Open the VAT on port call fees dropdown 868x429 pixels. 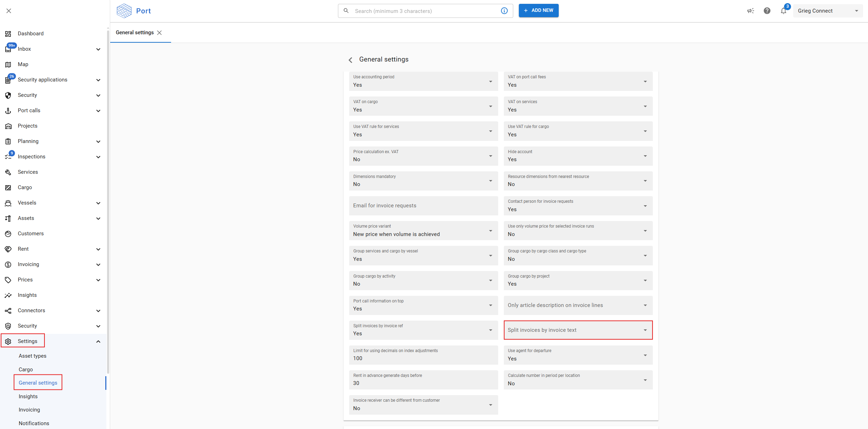click(x=578, y=81)
